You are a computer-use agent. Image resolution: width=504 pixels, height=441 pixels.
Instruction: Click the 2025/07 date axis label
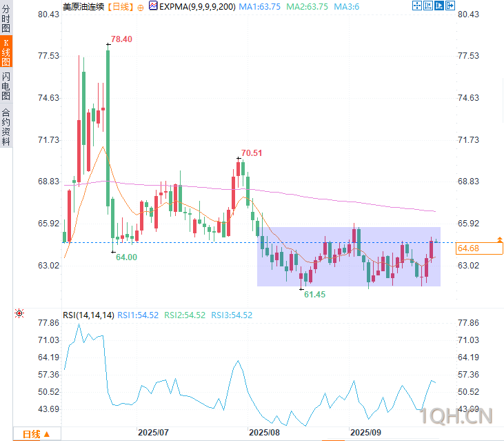point(153,433)
